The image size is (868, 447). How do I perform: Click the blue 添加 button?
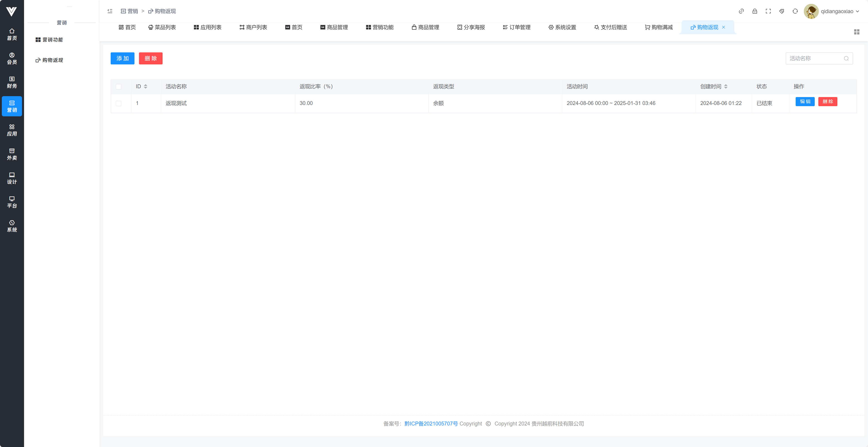pyautogui.click(x=122, y=58)
